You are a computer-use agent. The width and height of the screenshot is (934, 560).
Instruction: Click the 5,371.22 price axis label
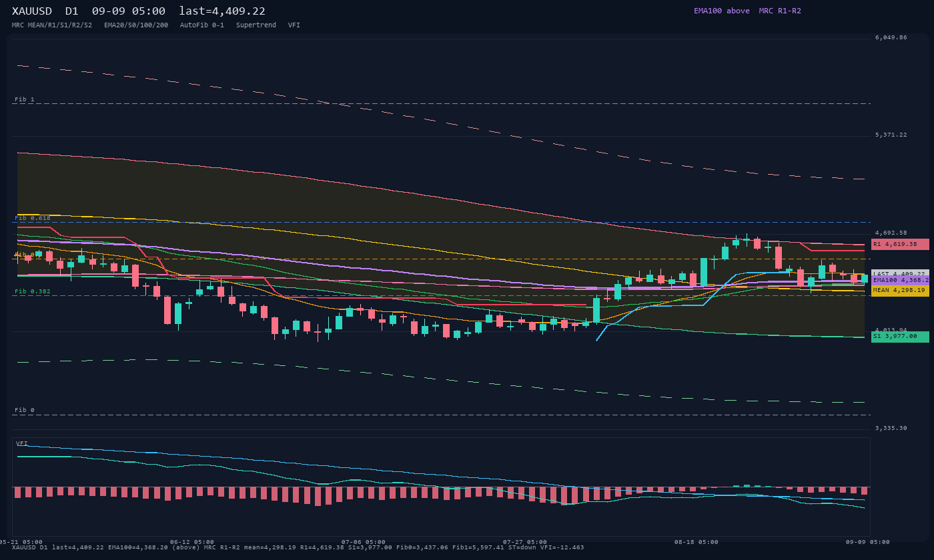pyautogui.click(x=891, y=135)
